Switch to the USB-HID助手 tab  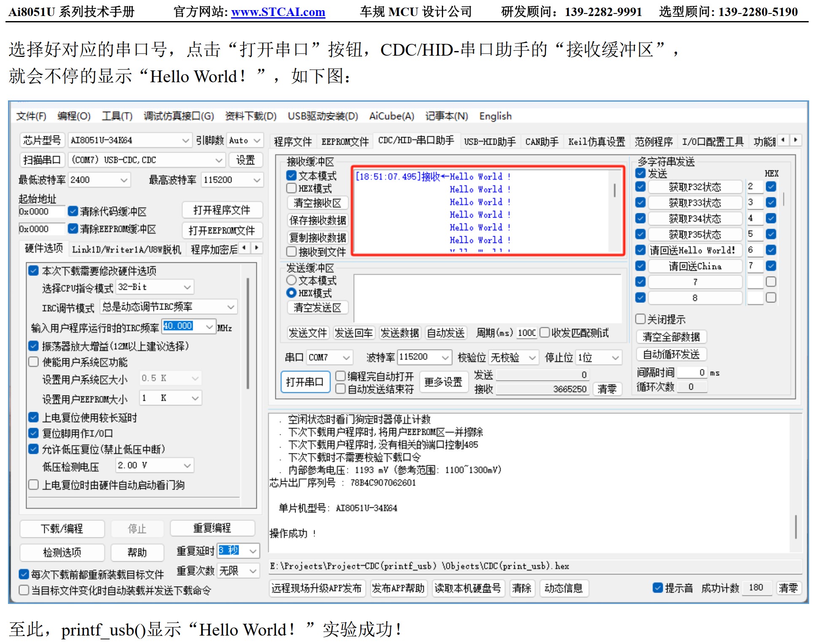(490, 142)
